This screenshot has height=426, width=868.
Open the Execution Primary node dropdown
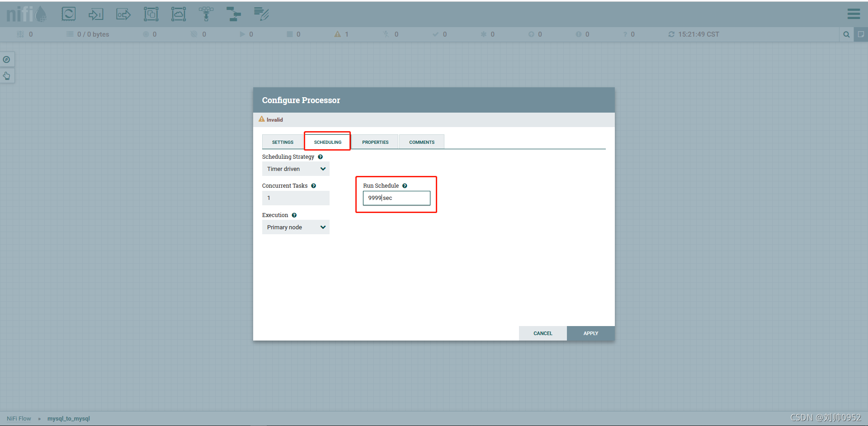click(296, 227)
